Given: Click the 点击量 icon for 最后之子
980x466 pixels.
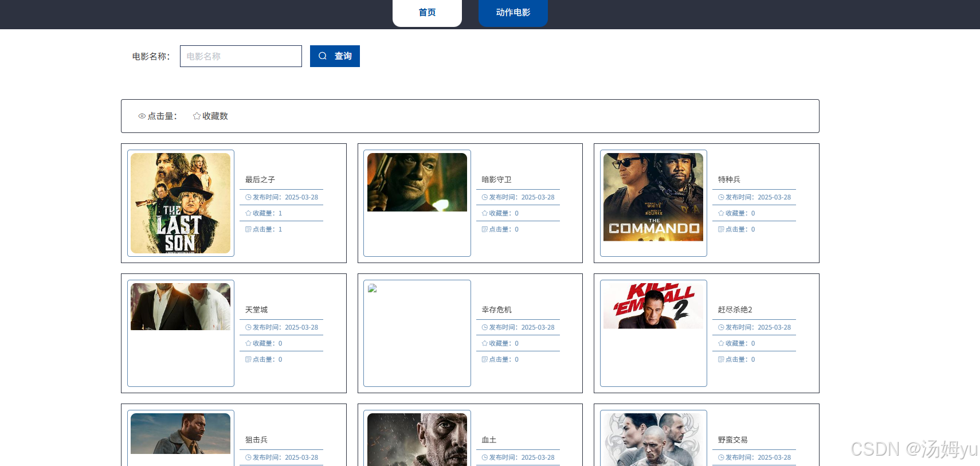Looking at the screenshot, I should (x=248, y=229).
